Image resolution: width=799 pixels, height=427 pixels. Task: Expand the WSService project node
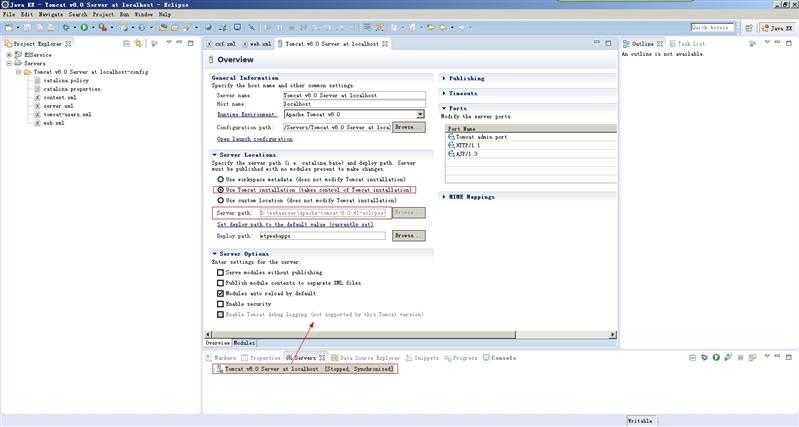click(9, 55)
